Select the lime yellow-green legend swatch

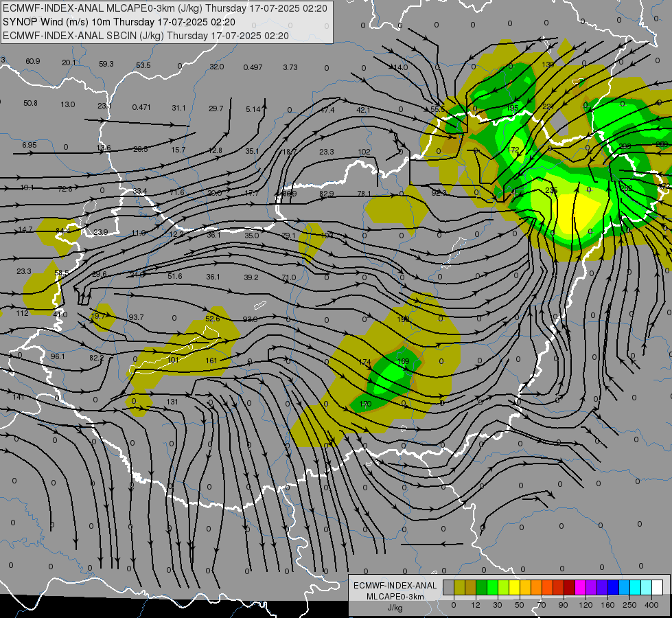pyautogui.click(x=504, y=587)
